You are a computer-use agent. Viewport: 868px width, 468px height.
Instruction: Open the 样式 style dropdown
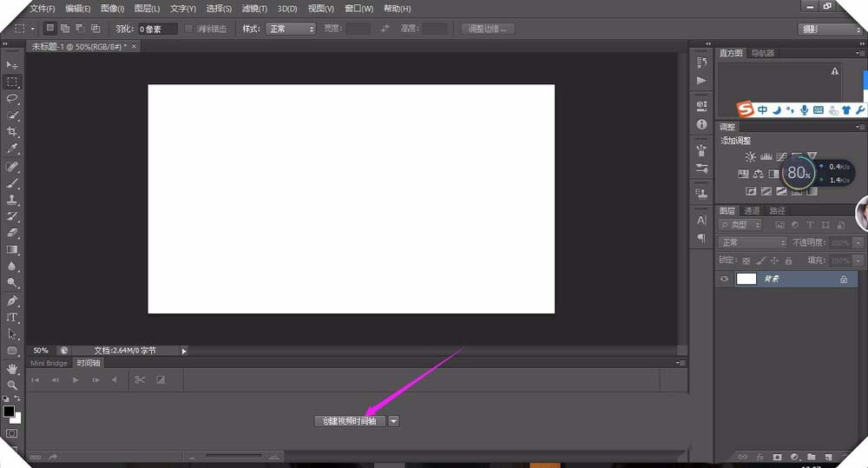290,29
